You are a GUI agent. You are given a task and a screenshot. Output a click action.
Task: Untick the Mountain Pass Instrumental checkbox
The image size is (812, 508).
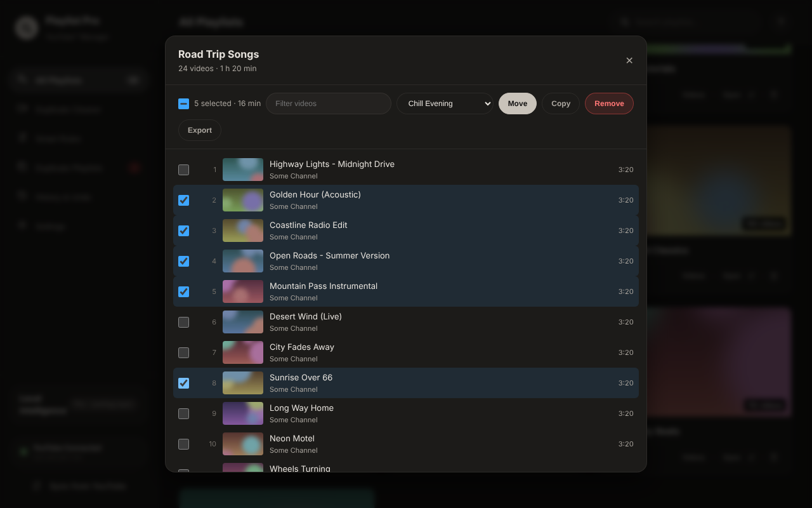183,291
